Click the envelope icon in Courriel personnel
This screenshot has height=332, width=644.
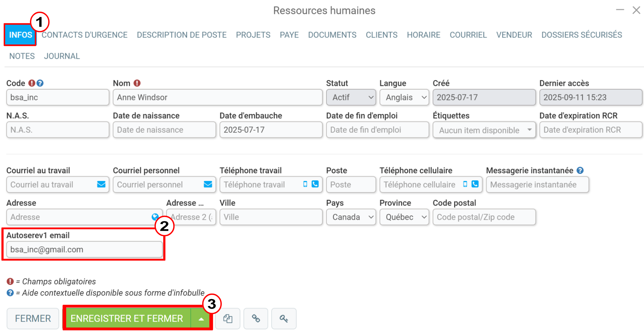click(208, 184)
